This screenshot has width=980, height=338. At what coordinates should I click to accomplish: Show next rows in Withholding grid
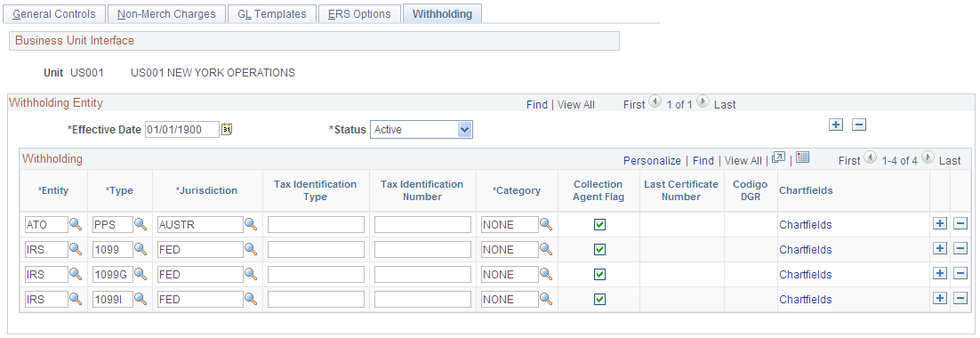(x=928, y=157)
